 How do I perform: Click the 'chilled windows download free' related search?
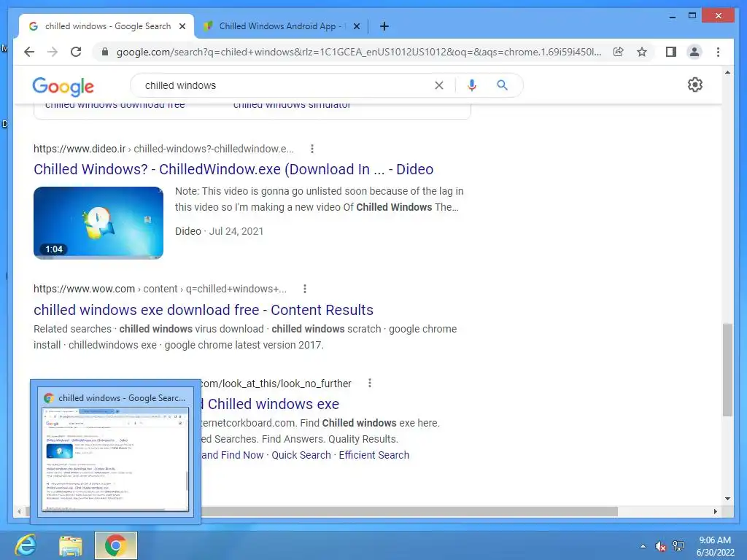115,106
